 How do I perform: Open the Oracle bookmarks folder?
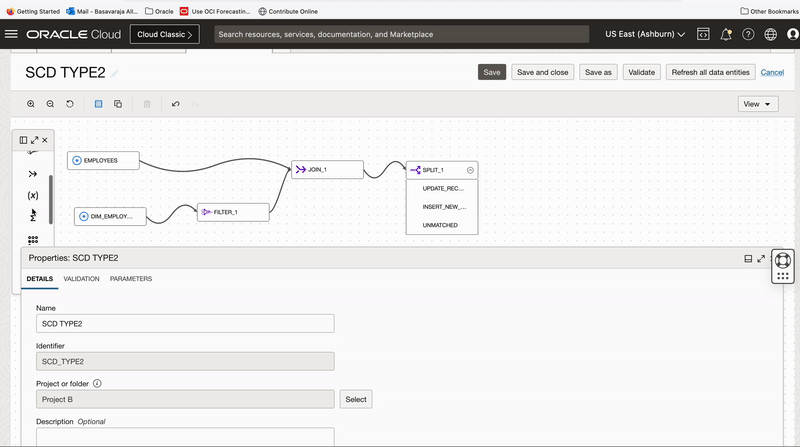pyautogui.click(x=159, y=11)
